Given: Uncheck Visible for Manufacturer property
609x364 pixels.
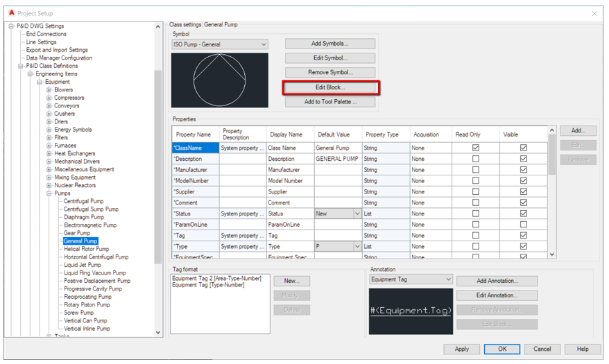Looking at the screenshot, I should coord(523,170).
